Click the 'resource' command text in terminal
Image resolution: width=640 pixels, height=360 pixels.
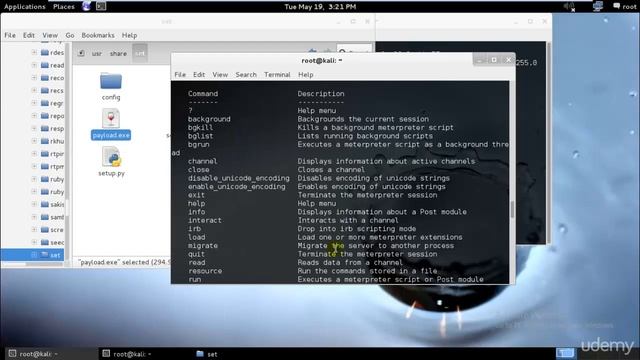tap(205, 271)
